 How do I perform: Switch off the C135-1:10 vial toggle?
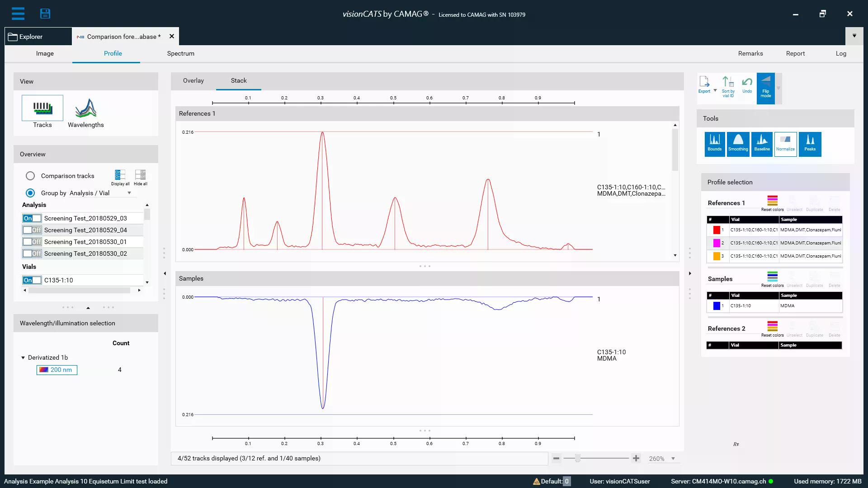pyautogui.click(x=32, y=280)
